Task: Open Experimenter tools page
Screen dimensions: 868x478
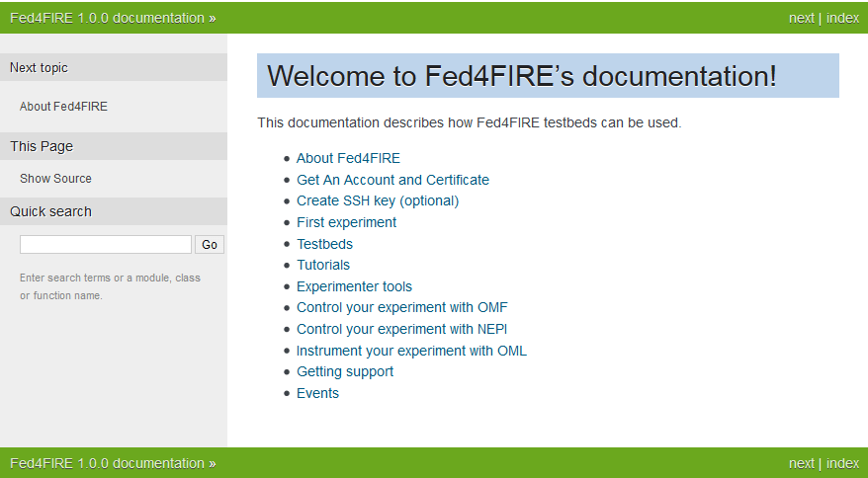Action: coord(354,286)
